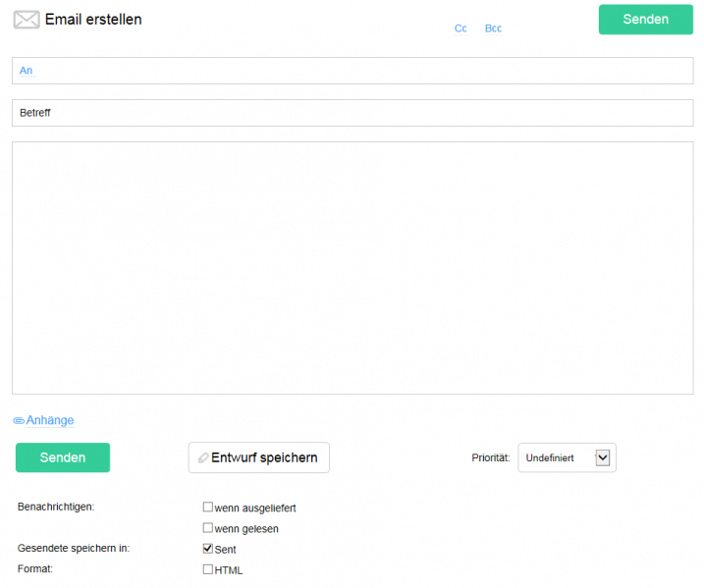Enable notification wenn ausgeliefert
The height and width of the screenshot is (588, 704).
click(207, 508)
